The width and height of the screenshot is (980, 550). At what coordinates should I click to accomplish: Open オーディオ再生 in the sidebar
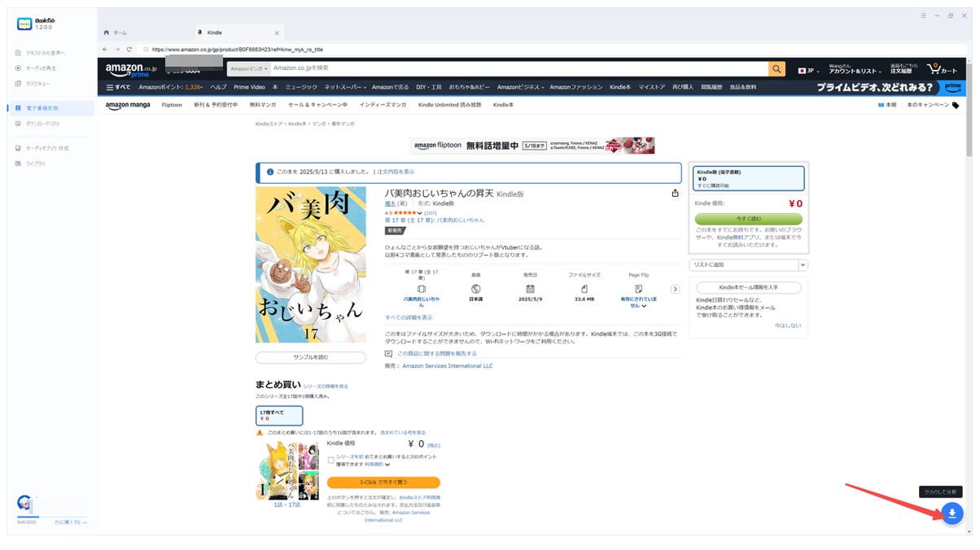pyautogui.click(x=41, y=68)
